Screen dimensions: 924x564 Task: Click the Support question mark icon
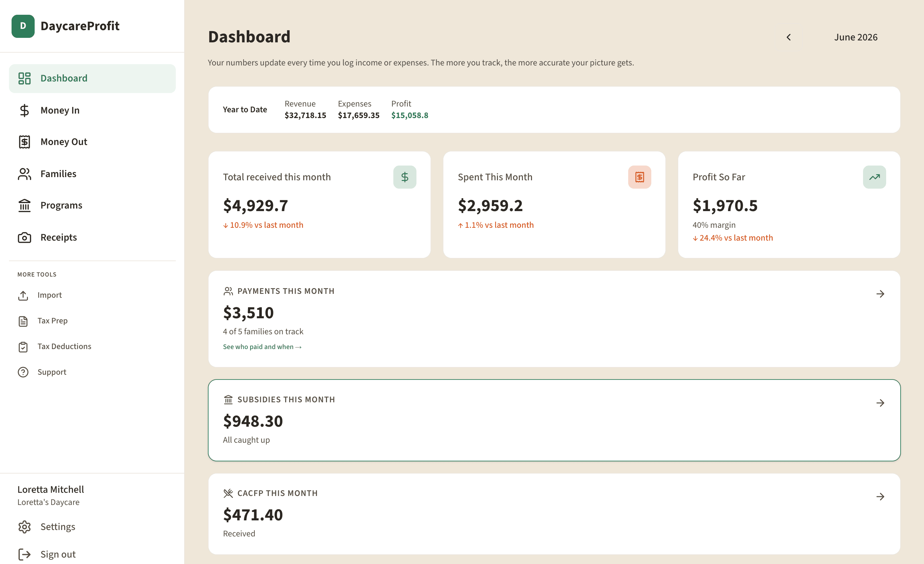[x=23, y=372]
